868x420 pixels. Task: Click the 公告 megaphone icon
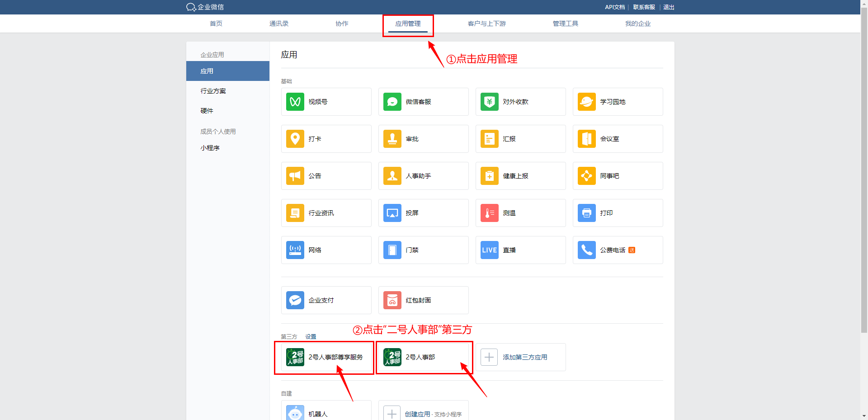tap(295, 176)
